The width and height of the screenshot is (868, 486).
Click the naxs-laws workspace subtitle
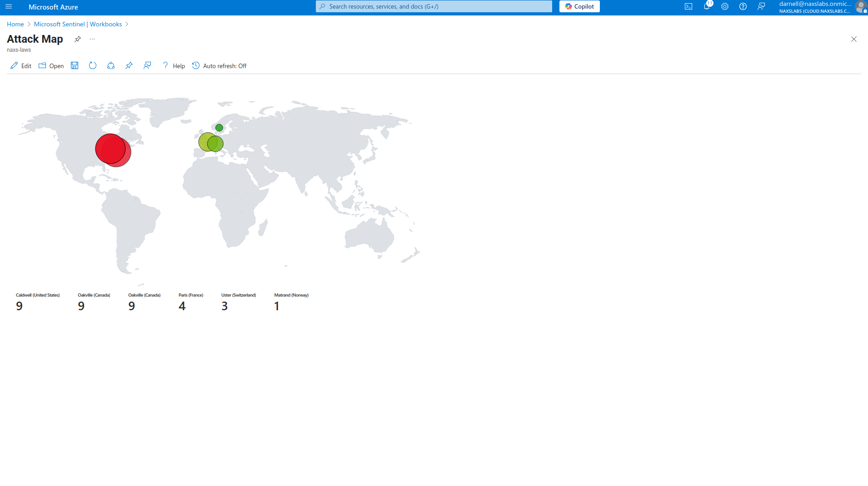click(x=19, y=50)
